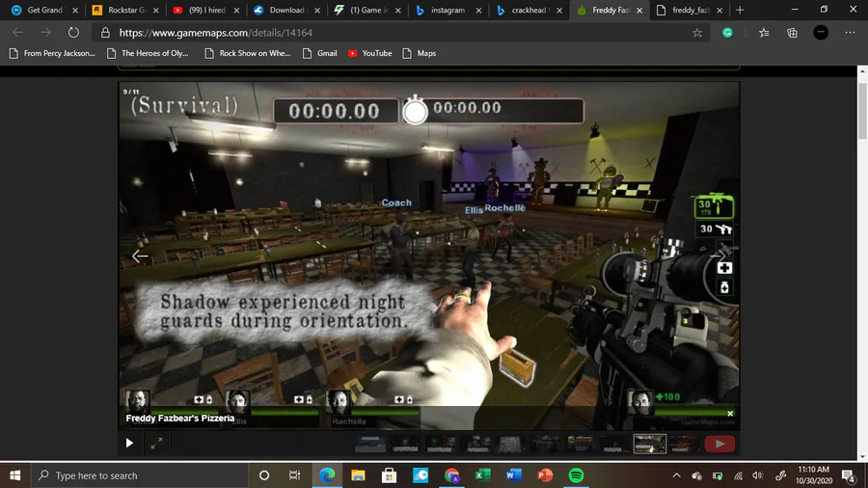Viewport: 868px width, 488px height.
Task: Open the Favorites list
Action: point(764,33)
